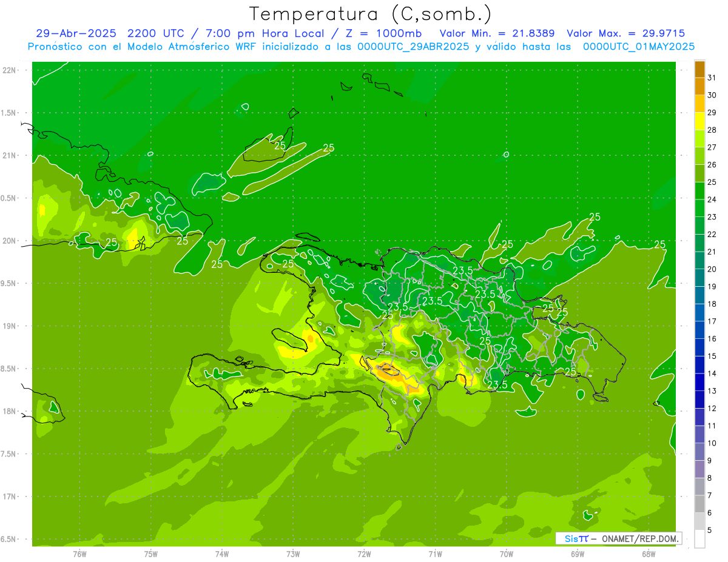Click the 74W longitude axis label

pyautogui.click(x=222, y=554)
